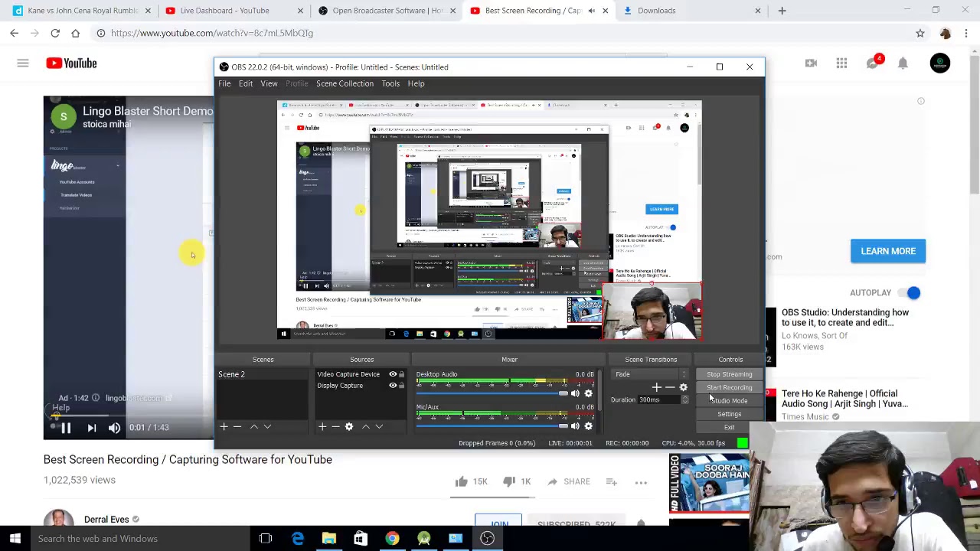This screenshot has height=551, width=980.
Task: Open the OBS Studio taskbar icon
Action: click(487, 538)
